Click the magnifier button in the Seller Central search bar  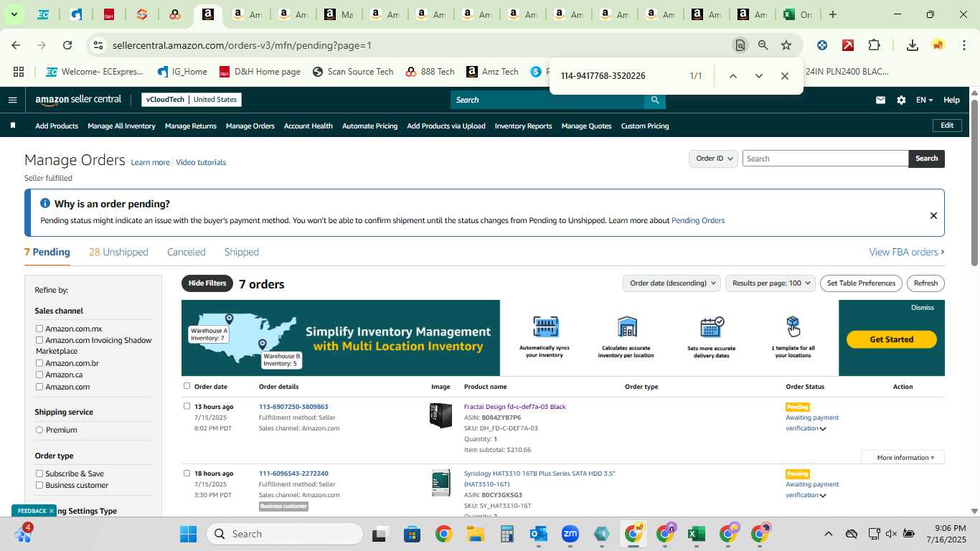click(654, 100)
